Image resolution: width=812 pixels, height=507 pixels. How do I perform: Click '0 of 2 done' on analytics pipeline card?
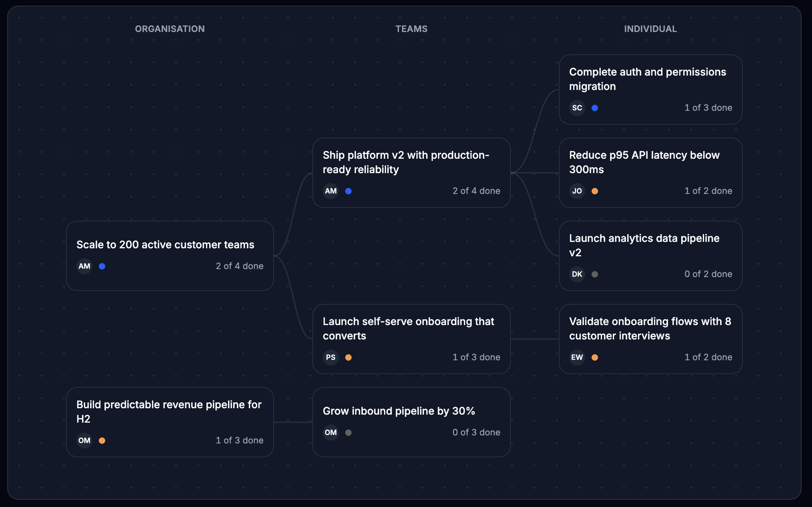tap(708, 274)
